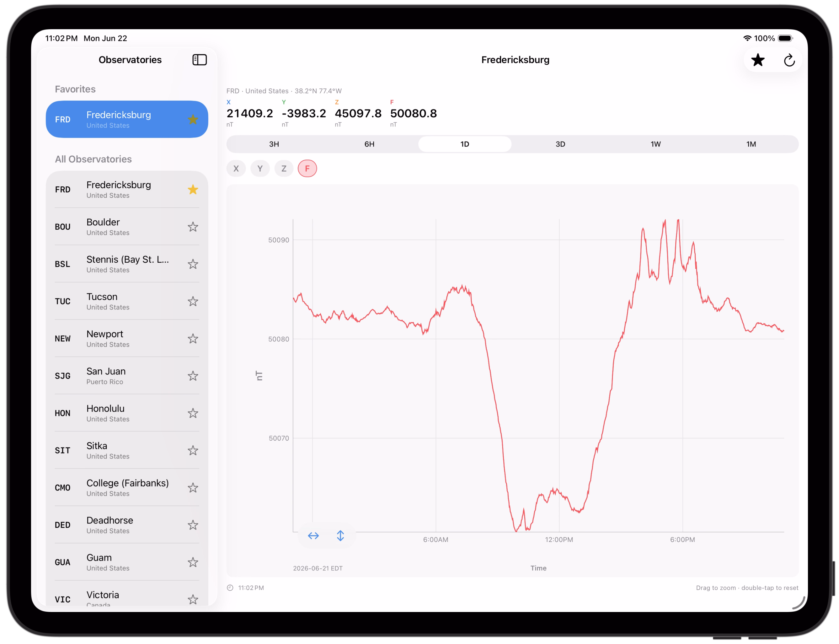Favorite the Sitka observatory star
839x644 pixels.
pos(193,450)
